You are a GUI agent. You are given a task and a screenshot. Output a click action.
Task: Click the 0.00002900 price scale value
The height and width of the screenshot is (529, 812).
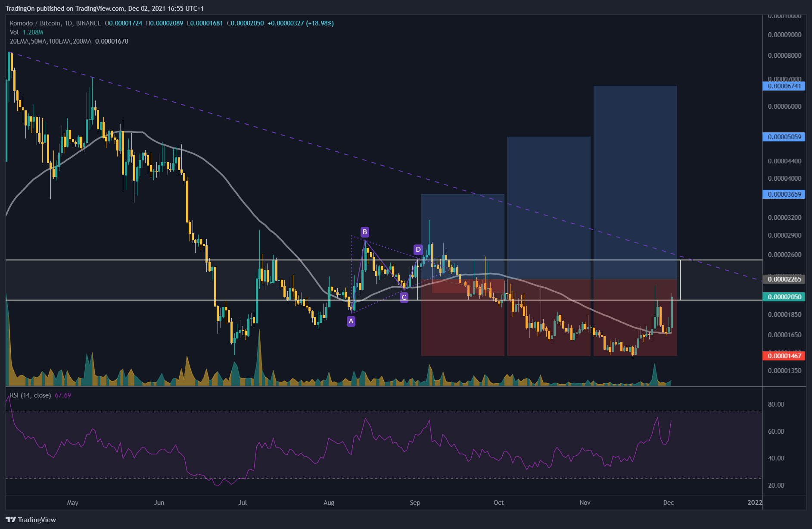click(785, 235)
